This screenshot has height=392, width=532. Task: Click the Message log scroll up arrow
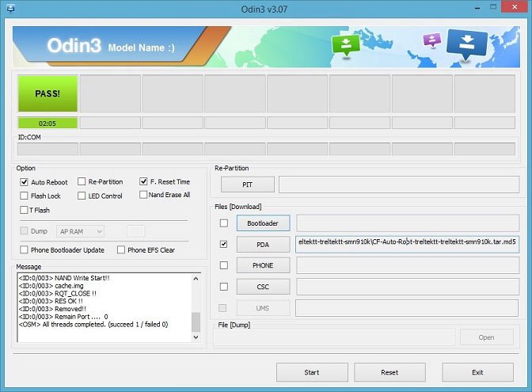[x=196, y=279]
